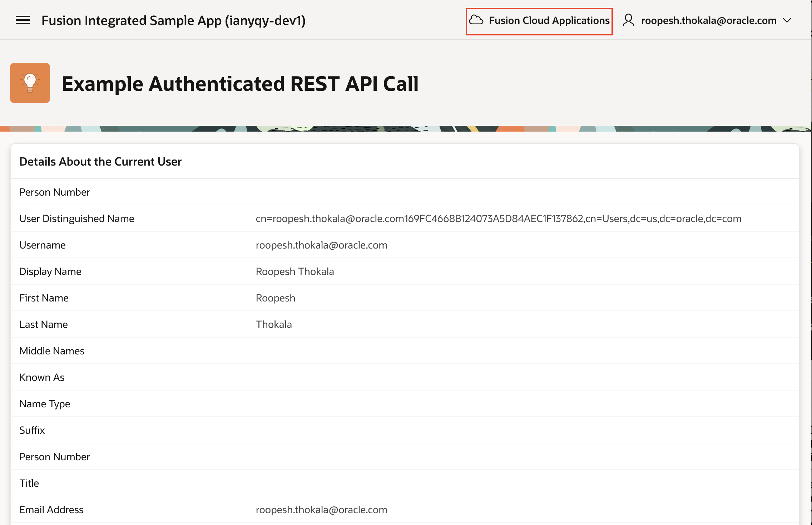Click Example Authenticated REST API Call heading
The image size is (812, 525).
(240, 84)
